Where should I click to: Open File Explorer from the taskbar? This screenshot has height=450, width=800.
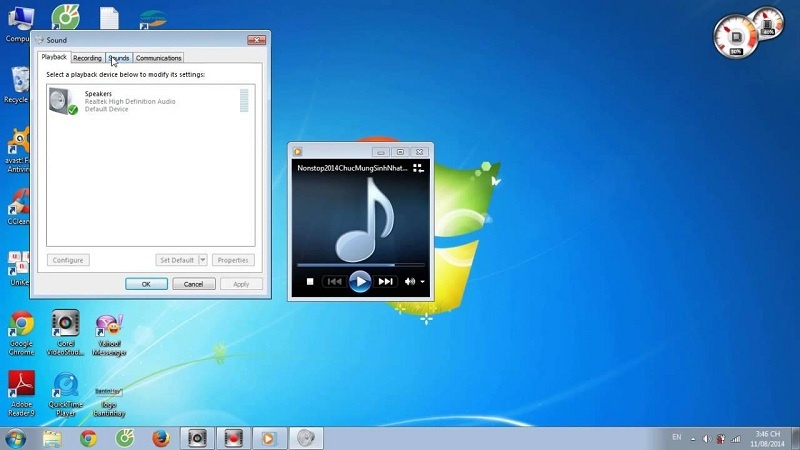[52, 439]
